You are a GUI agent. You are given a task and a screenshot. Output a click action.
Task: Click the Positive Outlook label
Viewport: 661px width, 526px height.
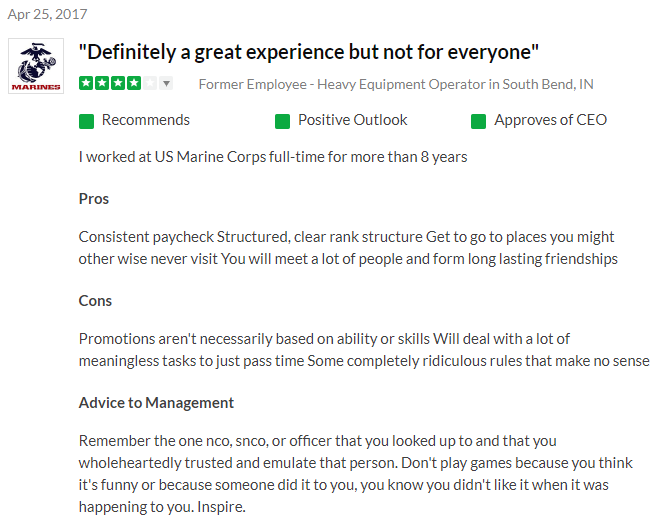[x=352, y=120]
